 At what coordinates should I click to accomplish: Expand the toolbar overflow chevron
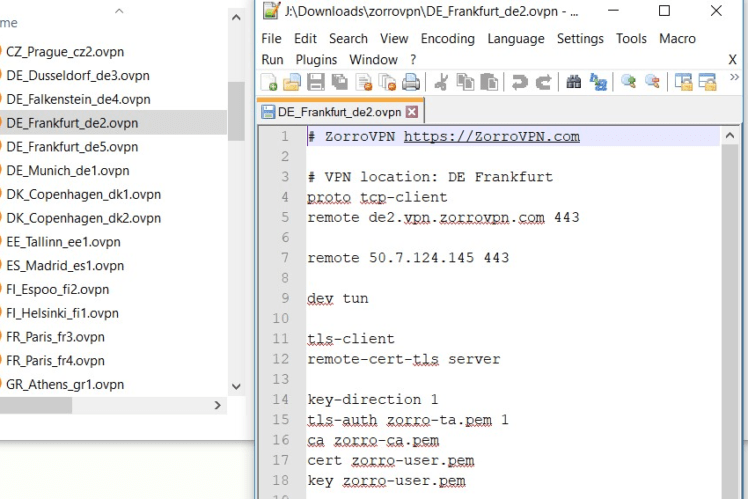pyautogui.click(x=735, y=78)
